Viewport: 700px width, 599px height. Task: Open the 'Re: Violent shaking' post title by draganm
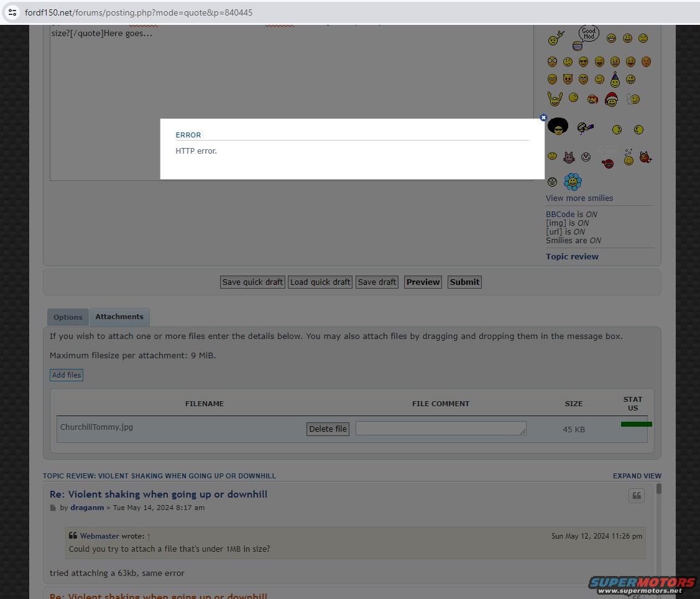(159, 494)
